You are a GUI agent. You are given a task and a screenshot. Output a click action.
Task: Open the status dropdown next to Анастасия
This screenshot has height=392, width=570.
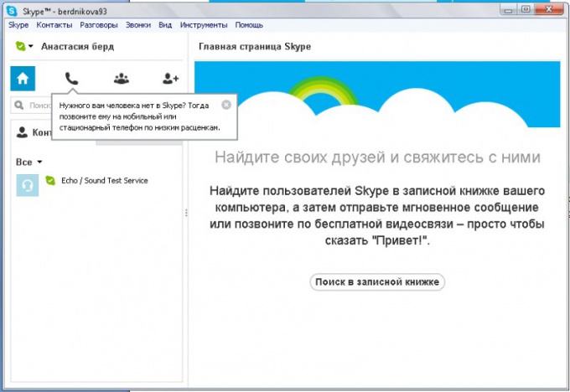point(30,46)
